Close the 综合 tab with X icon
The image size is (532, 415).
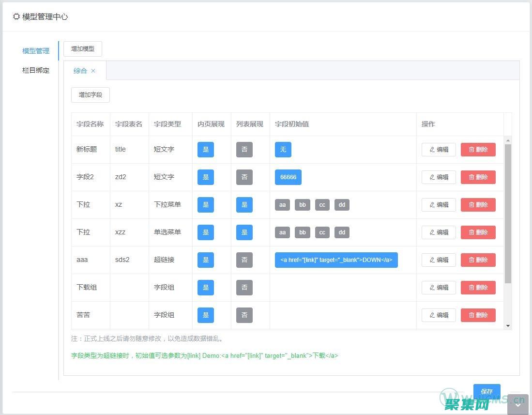(93, 71)
